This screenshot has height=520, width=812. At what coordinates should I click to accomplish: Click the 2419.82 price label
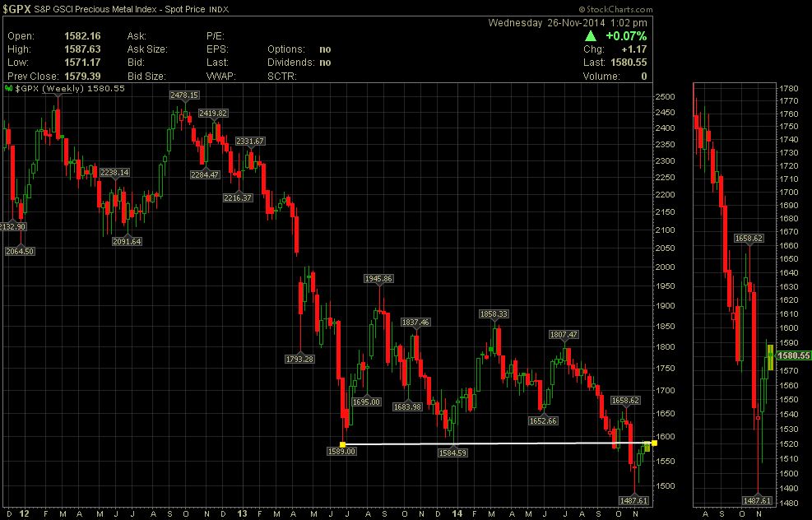pos(213,114)
